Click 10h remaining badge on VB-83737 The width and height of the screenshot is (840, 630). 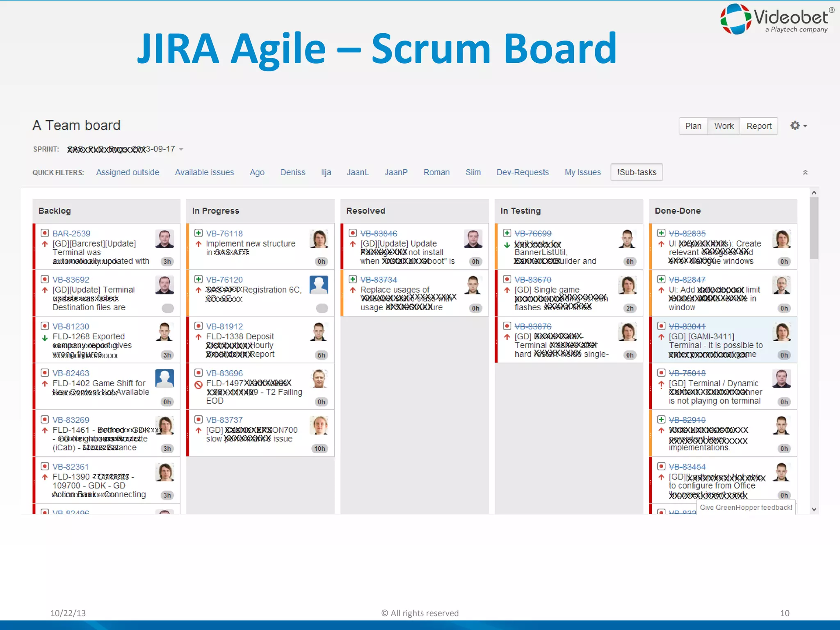(320, 449)
